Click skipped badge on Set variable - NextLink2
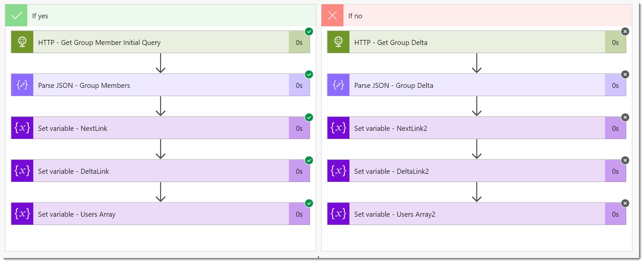This screenshot has width=644, height=263. click(625, 118)
